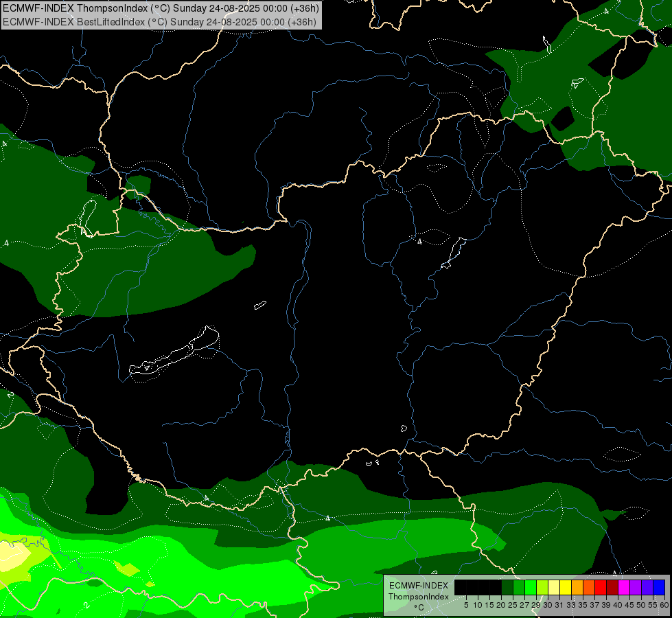Image resolution: width=672 pixels, height=618 pixels.
Task: Click the °C unit label in legend
Action: [419, 608]
